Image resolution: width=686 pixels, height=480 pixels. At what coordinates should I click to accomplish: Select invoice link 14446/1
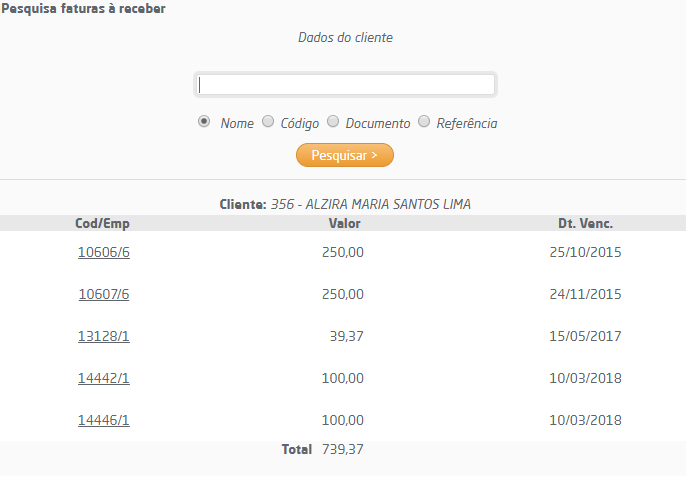click(104, 420)
